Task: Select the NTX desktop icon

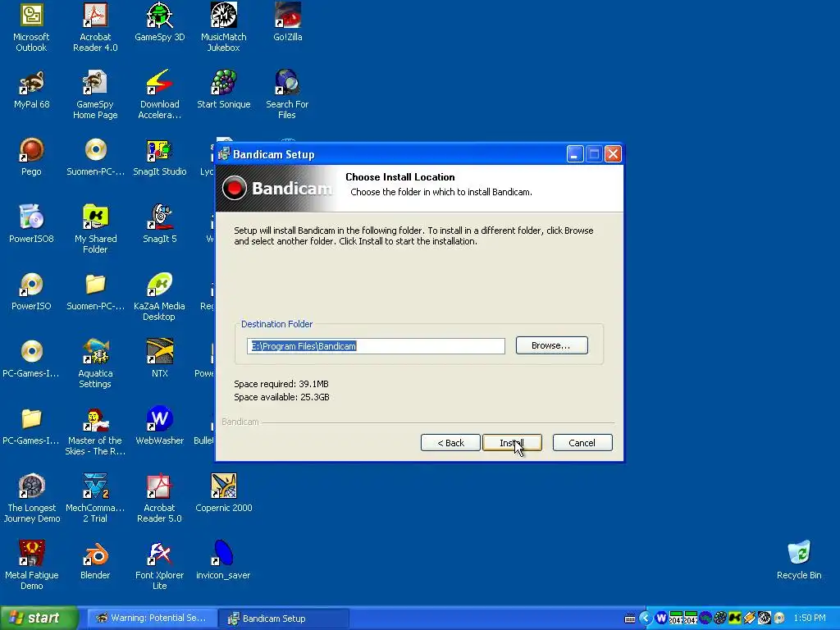Action: tap(160, 358)
